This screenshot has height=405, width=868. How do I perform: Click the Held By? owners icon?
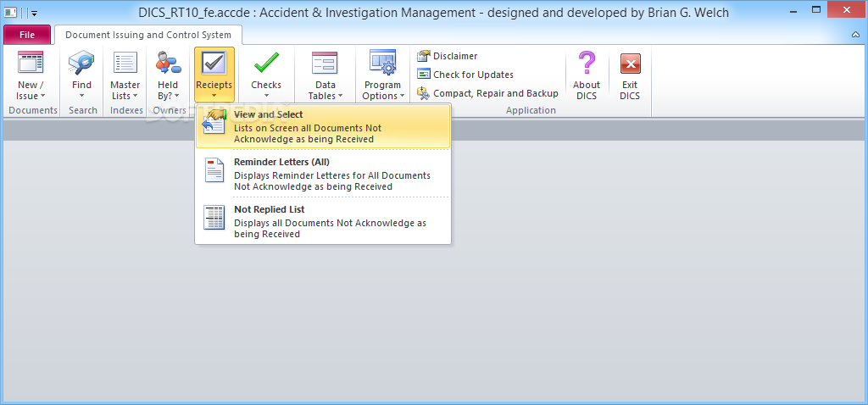pos(168,63)
